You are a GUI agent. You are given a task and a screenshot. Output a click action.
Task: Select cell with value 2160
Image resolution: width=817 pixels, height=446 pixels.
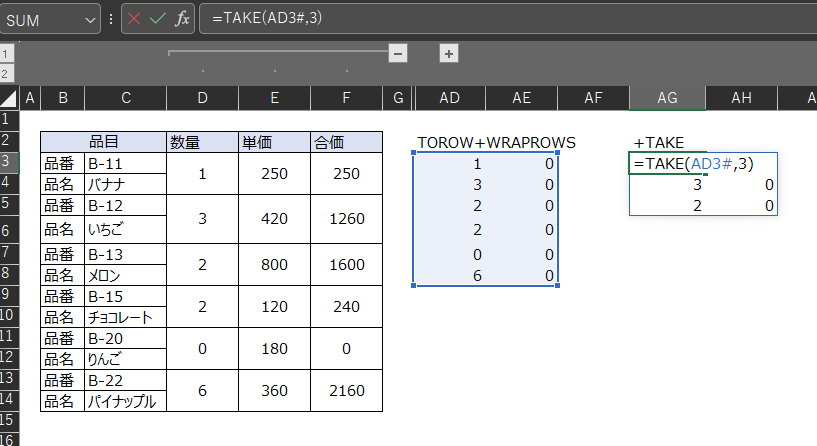[x=346, y=390]
